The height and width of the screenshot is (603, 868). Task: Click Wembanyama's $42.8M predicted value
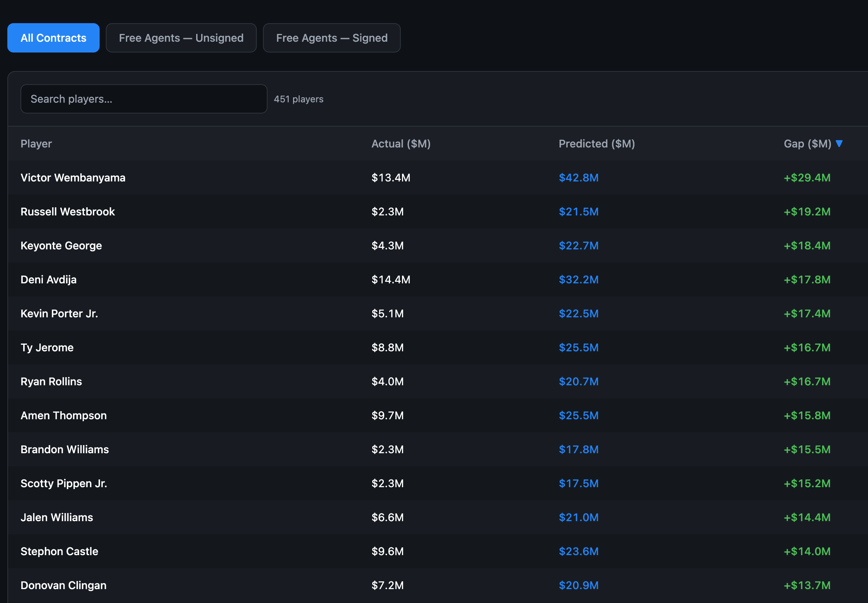(x=578, y=178)
